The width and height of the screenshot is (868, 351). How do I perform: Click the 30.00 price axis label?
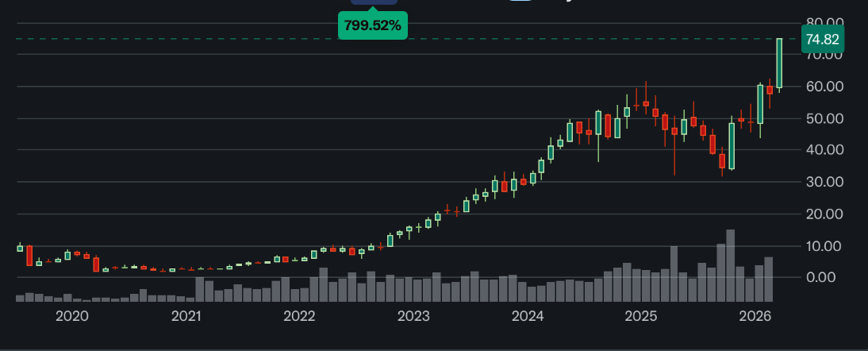[x=824, y=182]
